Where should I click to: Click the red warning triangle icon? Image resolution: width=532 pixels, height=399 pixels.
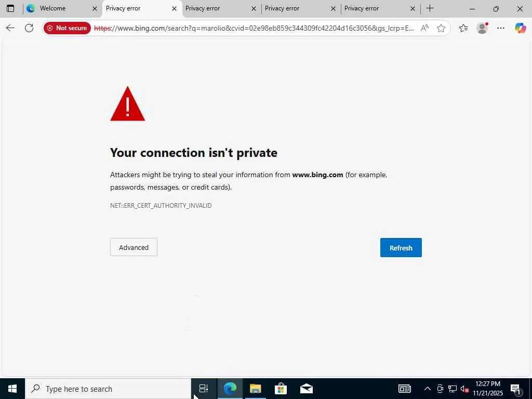tap(128, 104)
